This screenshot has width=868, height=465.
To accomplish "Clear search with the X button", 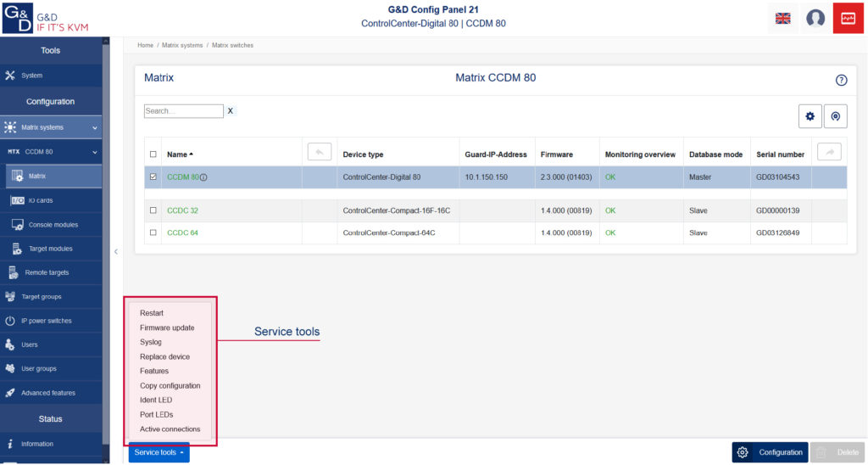I will tap(231, 111).
